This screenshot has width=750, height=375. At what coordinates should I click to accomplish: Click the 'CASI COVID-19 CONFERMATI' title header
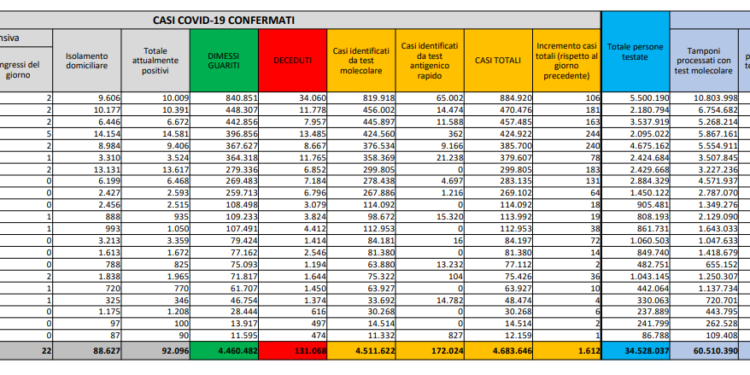(223, 20)
